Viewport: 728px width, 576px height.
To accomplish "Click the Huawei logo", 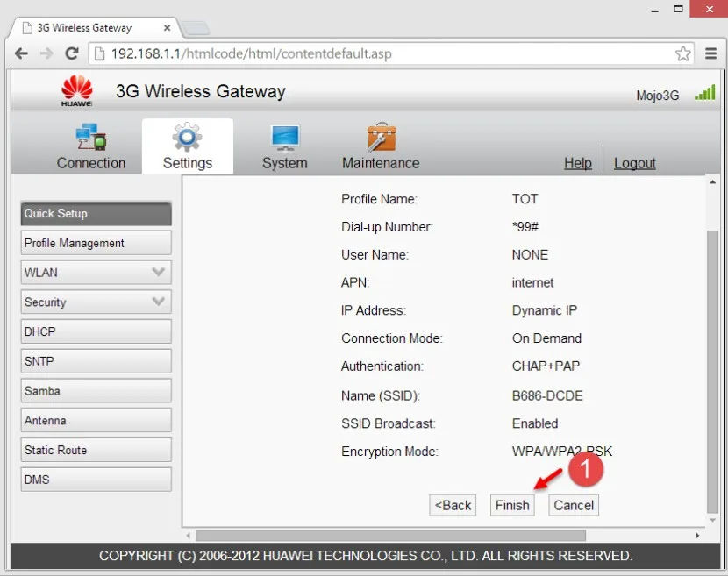I will point(77,90).
